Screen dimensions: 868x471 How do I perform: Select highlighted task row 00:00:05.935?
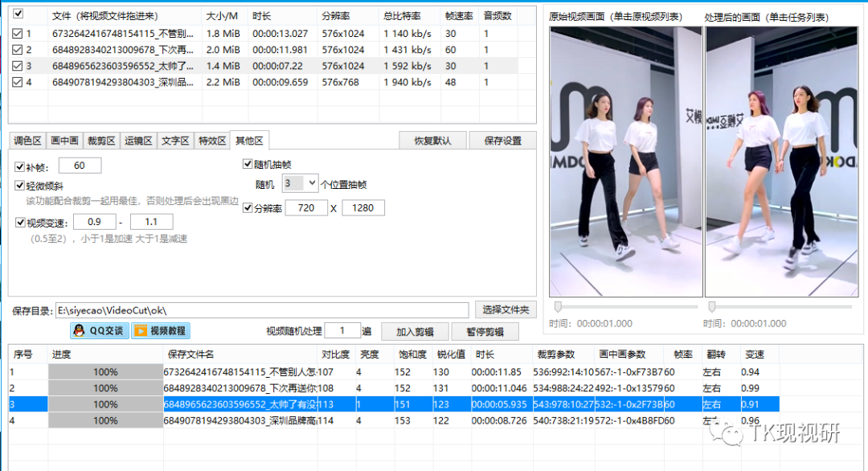(394, 404)
